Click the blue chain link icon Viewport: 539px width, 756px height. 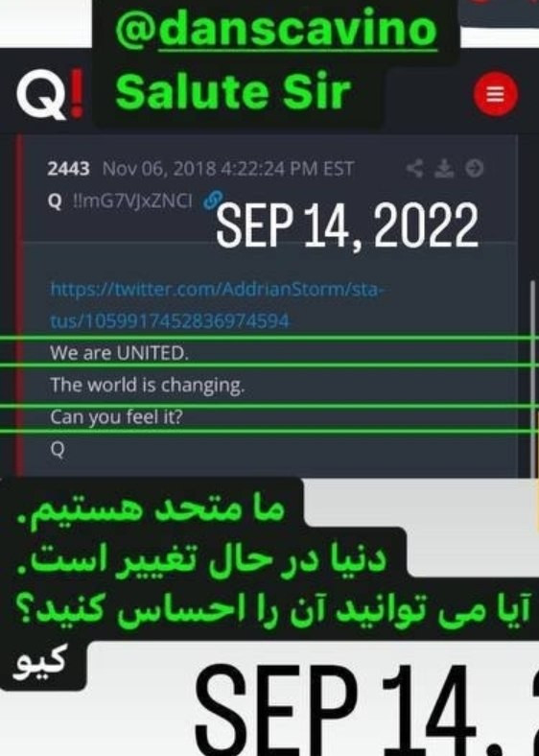point(213,200)
